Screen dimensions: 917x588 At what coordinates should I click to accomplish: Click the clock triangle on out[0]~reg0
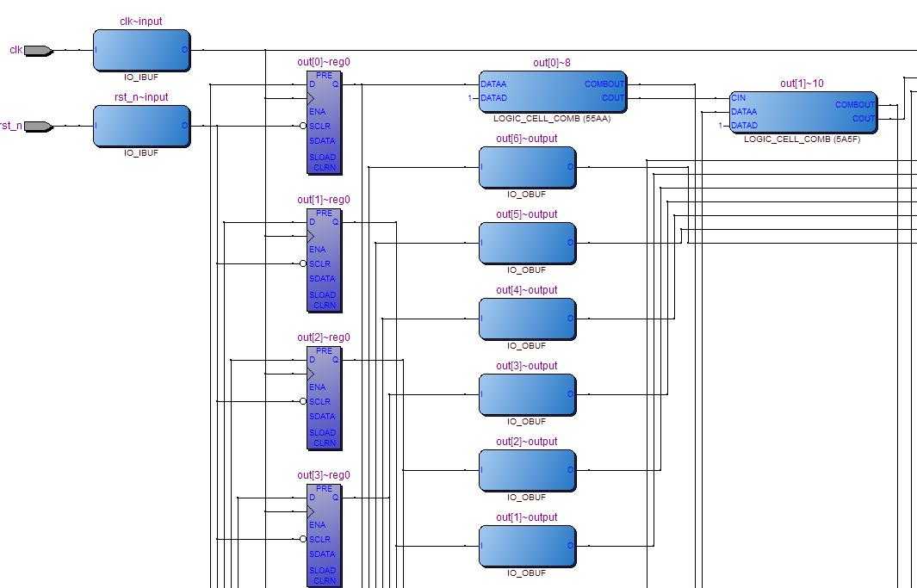[311, 98]
